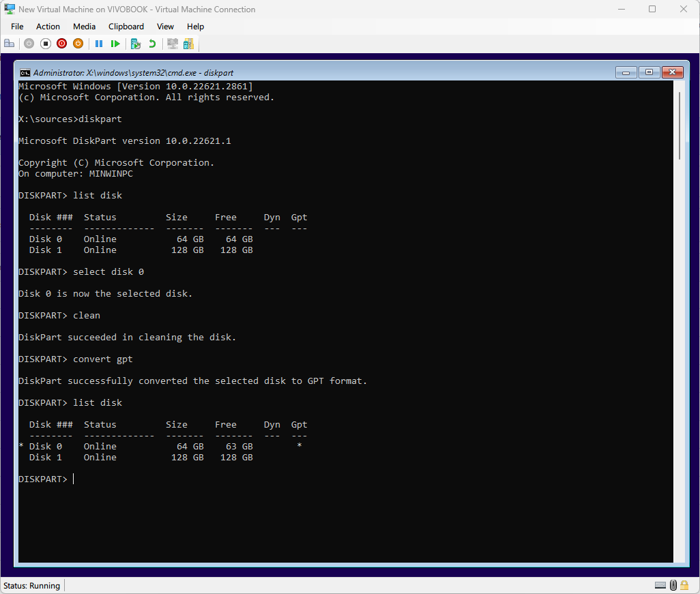Viewport: 700px width, 594px height.
Task: Expand the Clipboard menu
Action: click(x=126, y=27)
